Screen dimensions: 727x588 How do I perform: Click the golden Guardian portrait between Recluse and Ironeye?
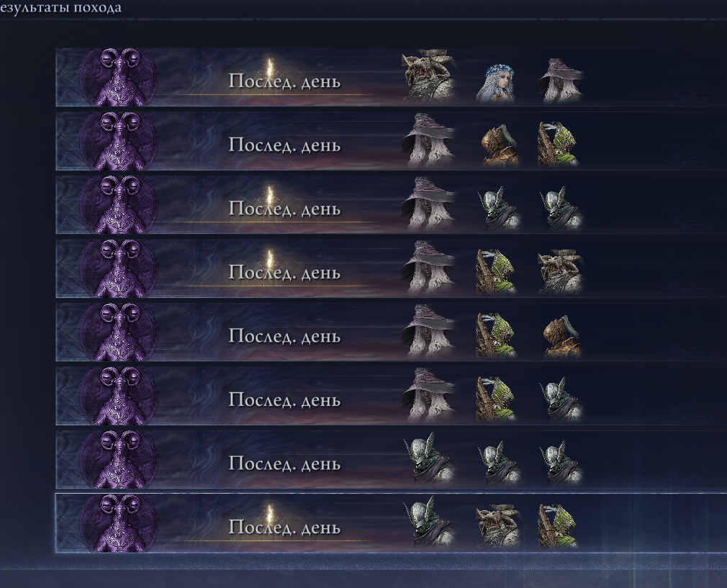coord(500,145)
